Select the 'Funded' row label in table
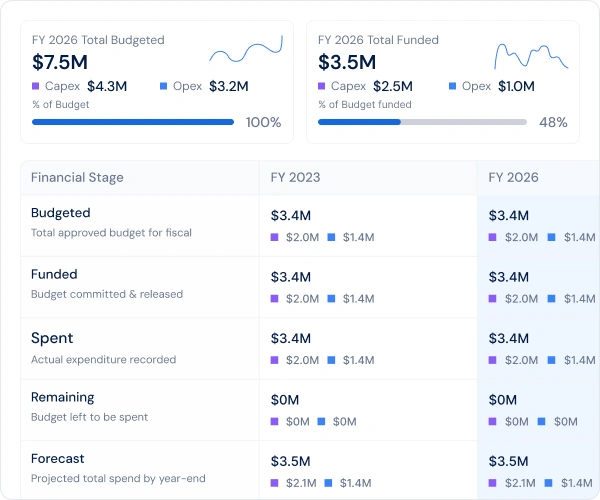Image resolution: width=600 pixels, height=500 pixels. coord(54,274)
